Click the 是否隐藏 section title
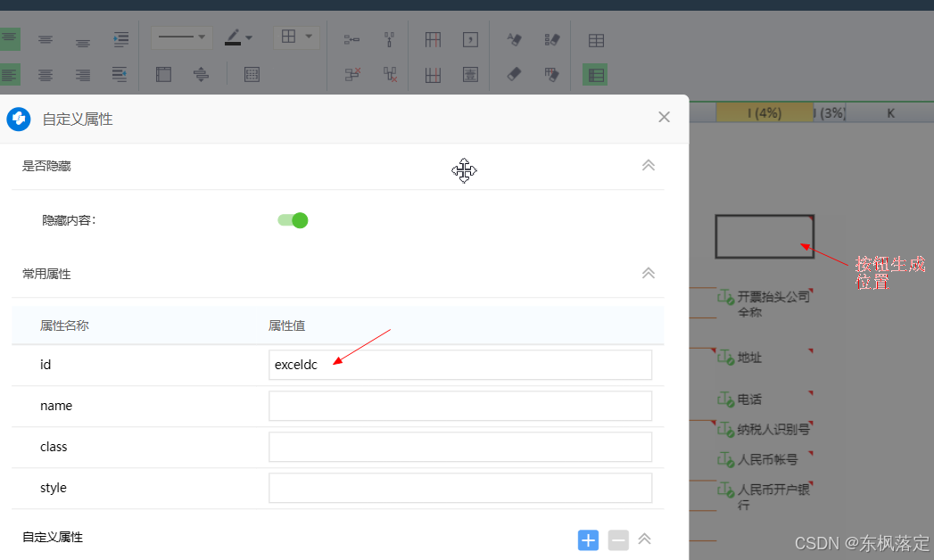 point(46,166)
